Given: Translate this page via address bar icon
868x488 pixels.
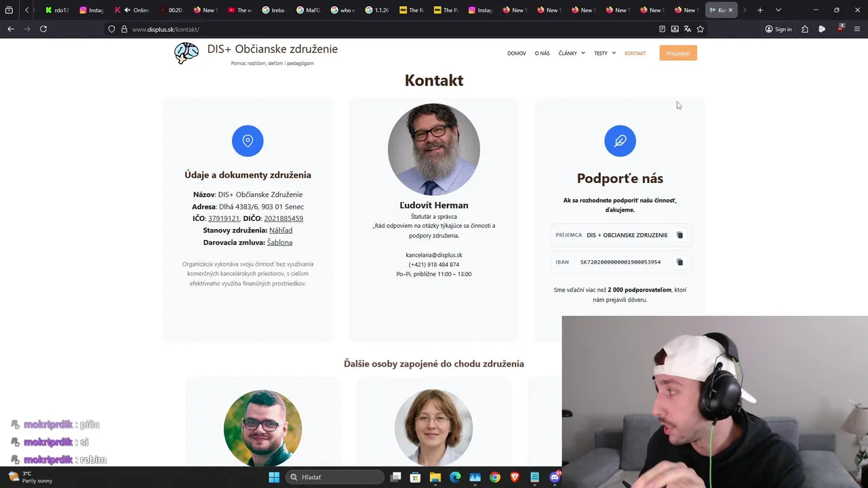Looking at the screenshot, I should point(688,29).
